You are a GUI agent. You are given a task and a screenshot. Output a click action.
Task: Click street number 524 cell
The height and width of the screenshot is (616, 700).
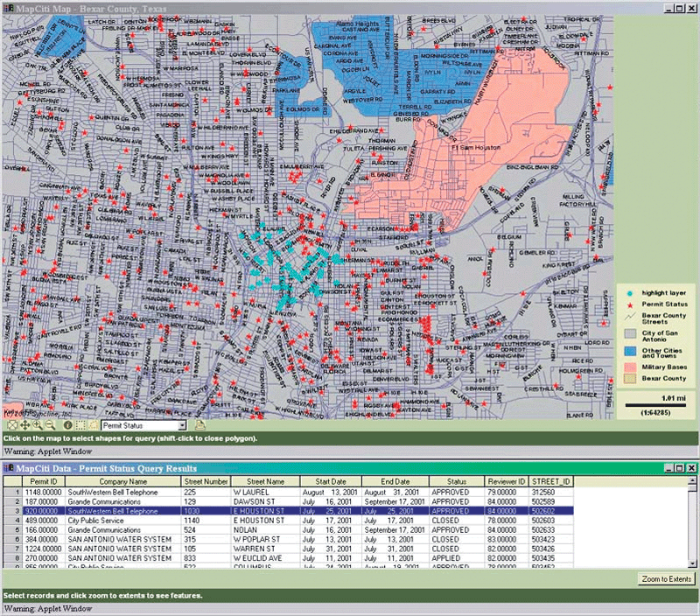coord(206,530)
